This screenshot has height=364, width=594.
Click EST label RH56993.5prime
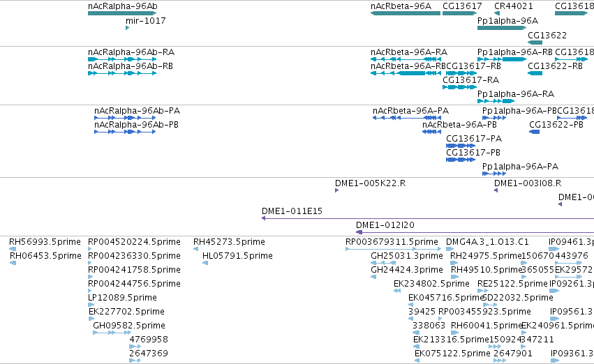pyautogui.click(x=45, y=242)
